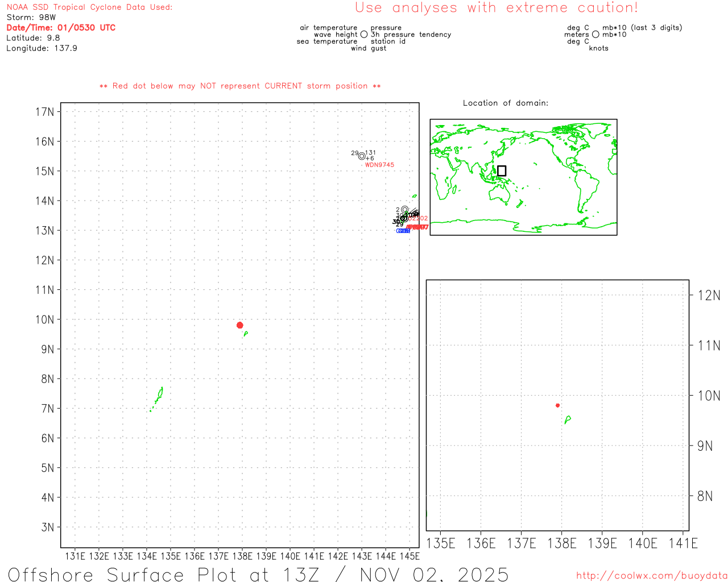Viewport: 728px width, 582px height.
Task: Click the '29' air temperature beside WDN9745
Action: pos(354,153)
